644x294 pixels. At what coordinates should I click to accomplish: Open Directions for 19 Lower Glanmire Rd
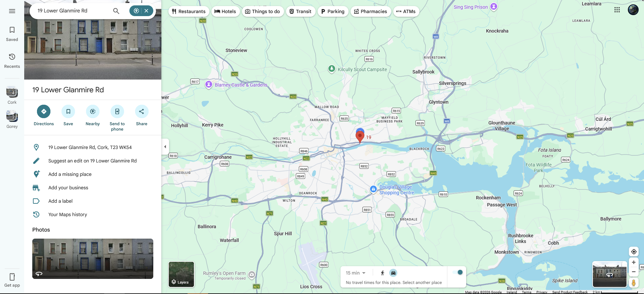tap(44, 111)
